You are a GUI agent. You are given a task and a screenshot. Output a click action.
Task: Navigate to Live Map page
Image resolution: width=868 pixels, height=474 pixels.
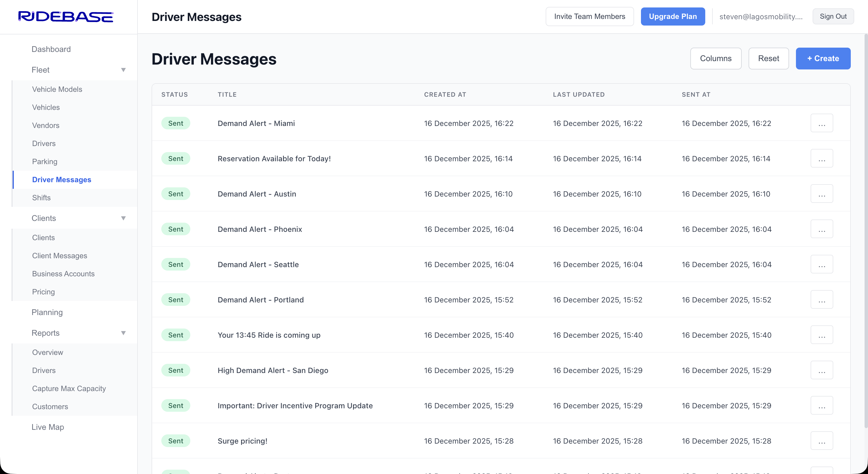[48, 427]
